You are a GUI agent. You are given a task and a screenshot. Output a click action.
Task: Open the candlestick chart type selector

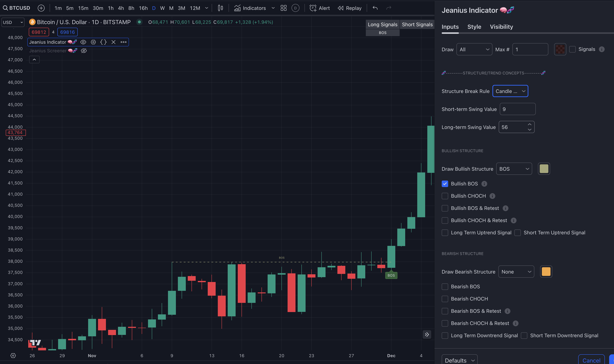[x=220, y=8]
